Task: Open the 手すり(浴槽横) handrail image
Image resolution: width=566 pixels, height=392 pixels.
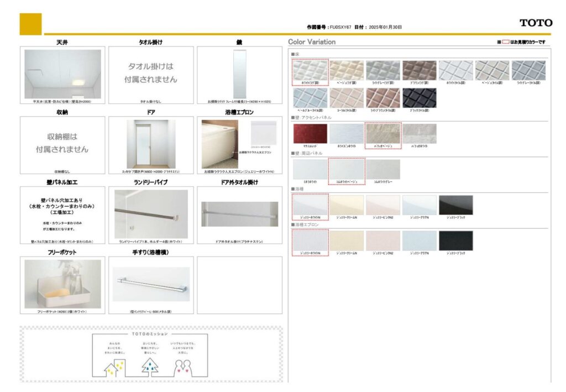Action: [x=151, y=284]
